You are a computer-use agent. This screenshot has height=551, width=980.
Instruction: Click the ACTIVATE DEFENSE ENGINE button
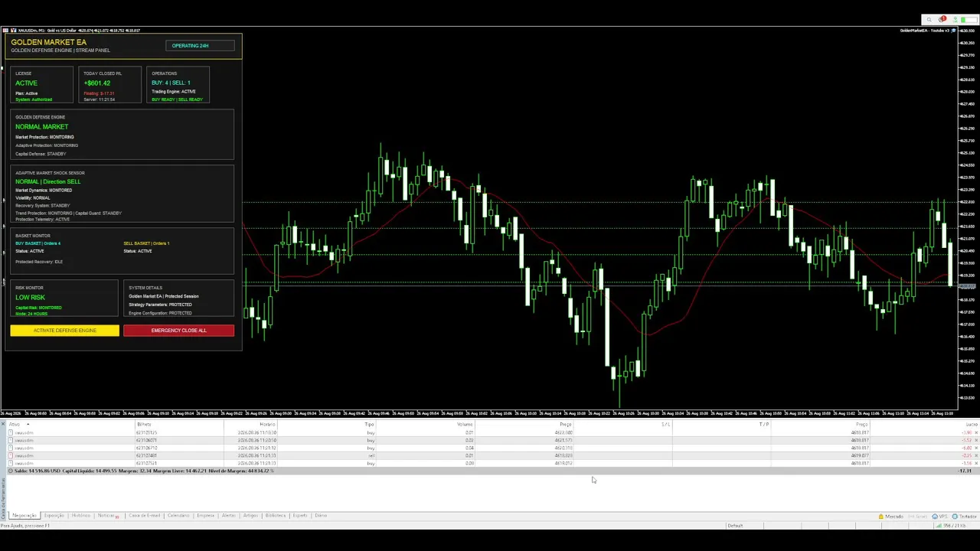[65, 331]
